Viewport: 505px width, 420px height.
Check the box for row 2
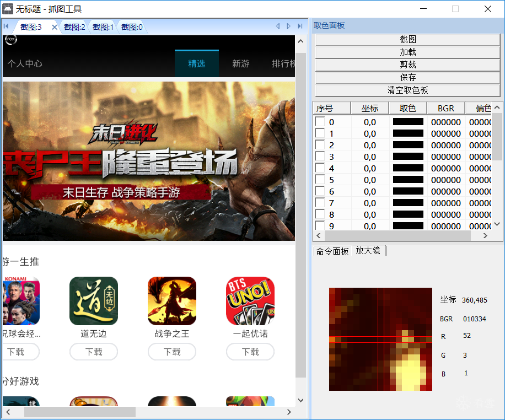tap(320, 145)
